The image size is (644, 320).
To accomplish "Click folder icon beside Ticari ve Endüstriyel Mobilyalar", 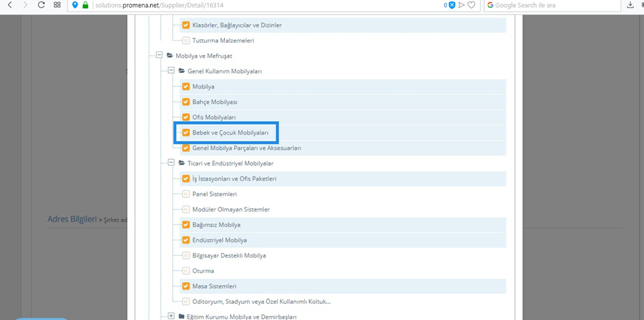I will [x=181, y=163].
